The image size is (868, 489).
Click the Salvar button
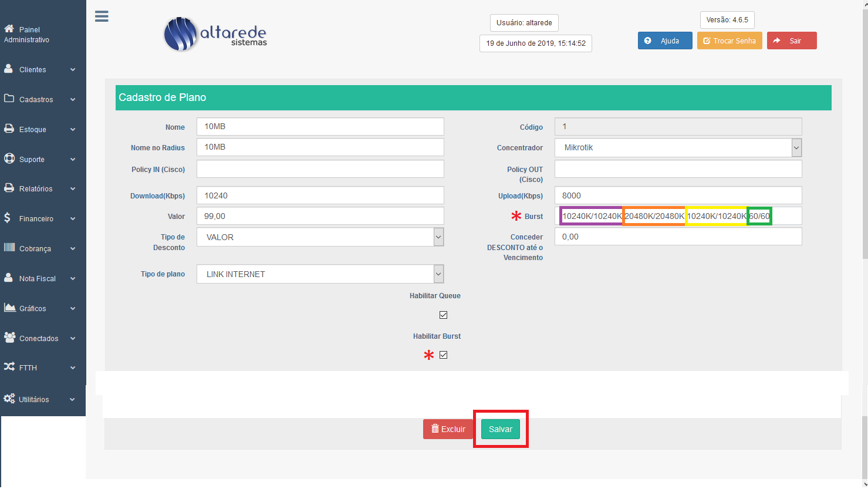click(501, 429)
